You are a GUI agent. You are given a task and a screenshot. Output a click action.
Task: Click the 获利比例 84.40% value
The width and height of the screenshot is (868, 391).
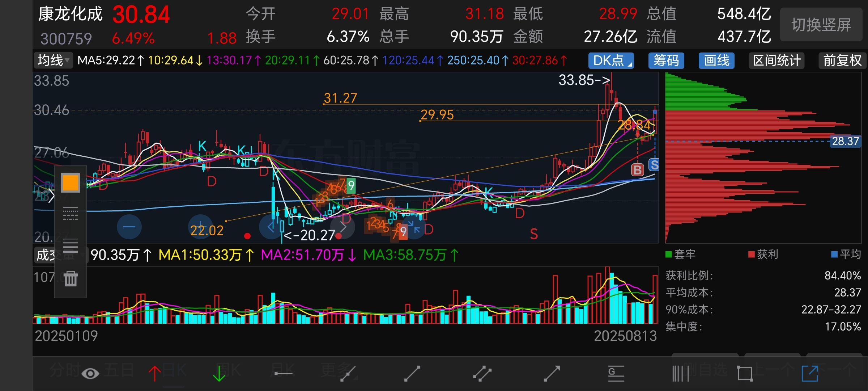[842, 276]
